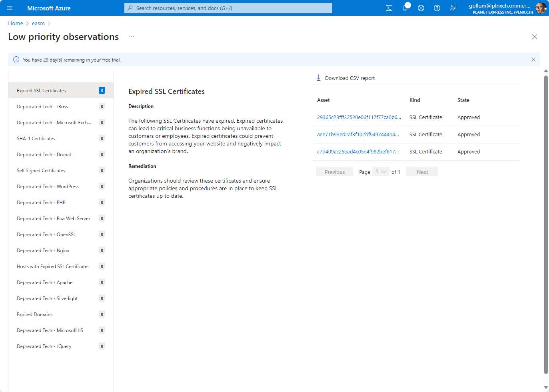Click the Download CSV report link
The image size is (549, 392).
click(350, 78)
